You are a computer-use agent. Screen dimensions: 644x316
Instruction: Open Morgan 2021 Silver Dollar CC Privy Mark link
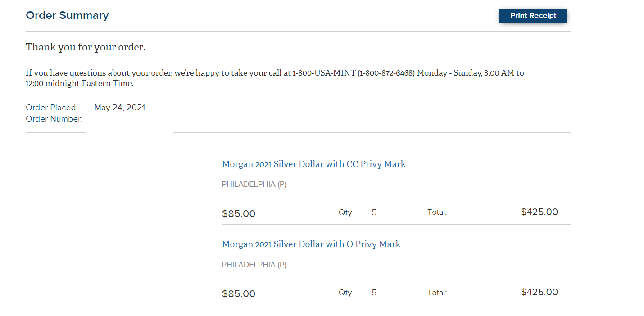(314, 164)
